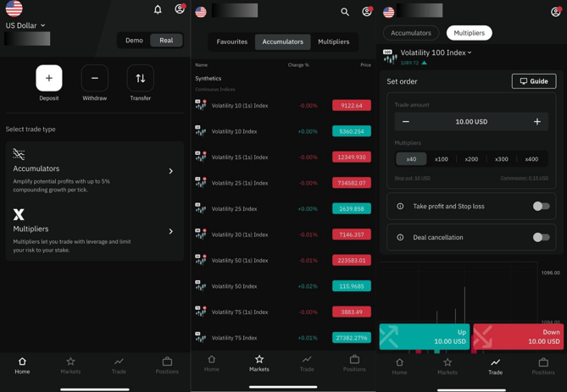Select Accumulators pill on Trade screen
Screen dimensions: 567x392
[411, 33]
